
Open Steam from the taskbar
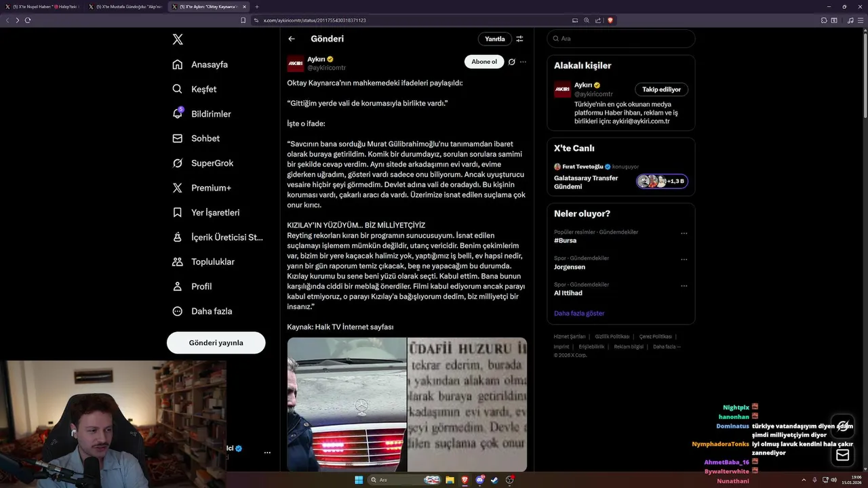click(x=495, y=480)
